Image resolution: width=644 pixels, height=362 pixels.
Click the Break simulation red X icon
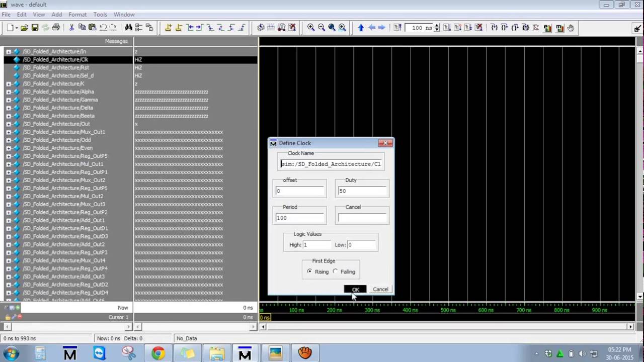[479, 28]
